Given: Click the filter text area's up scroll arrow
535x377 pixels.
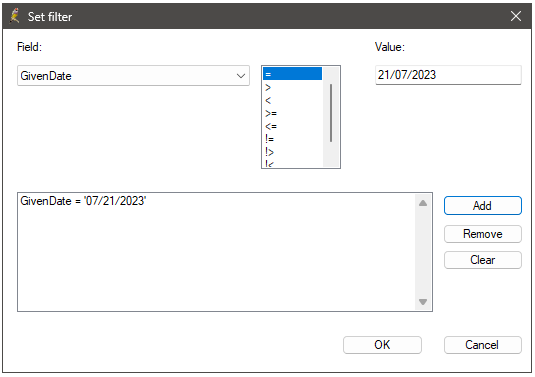Looking at the screenshot, I should [x=423, y=203].
